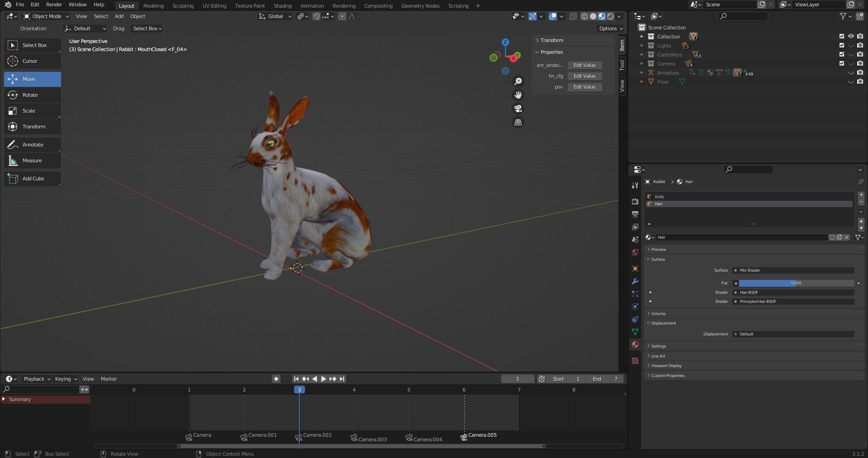868x458 pixels.
Task: Open the Render menu
Action: (54, 5)
